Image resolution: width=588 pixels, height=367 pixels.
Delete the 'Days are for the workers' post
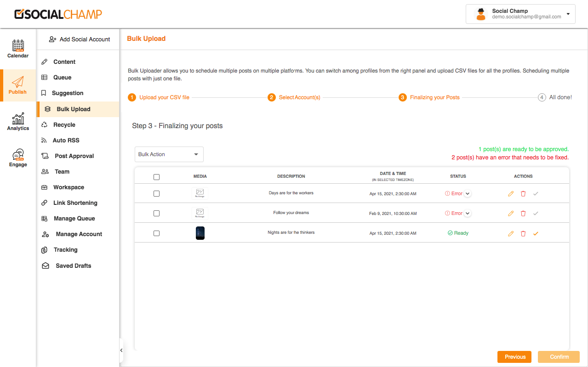(x=523, y=194)
